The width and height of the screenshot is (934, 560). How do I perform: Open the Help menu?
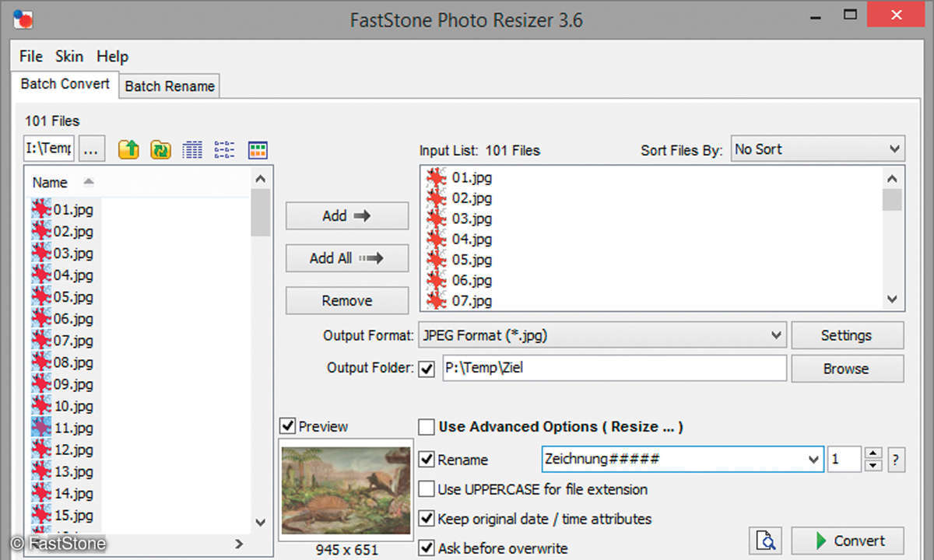112,56
